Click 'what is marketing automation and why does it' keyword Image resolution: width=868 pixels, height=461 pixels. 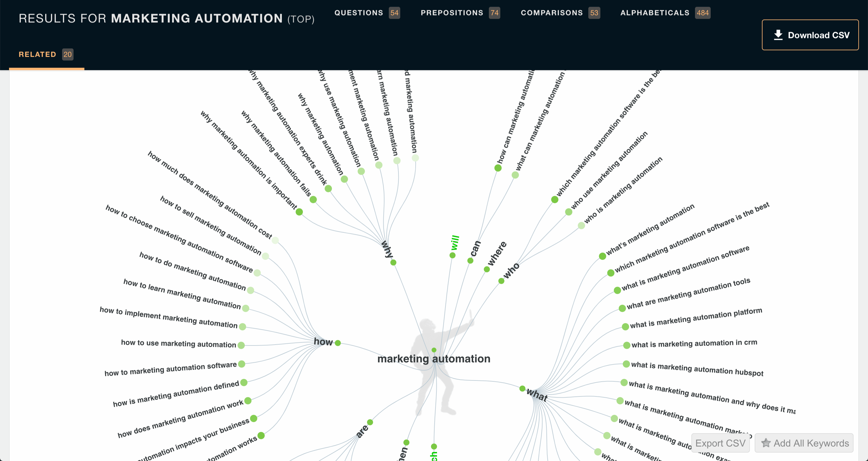[712, 397]
